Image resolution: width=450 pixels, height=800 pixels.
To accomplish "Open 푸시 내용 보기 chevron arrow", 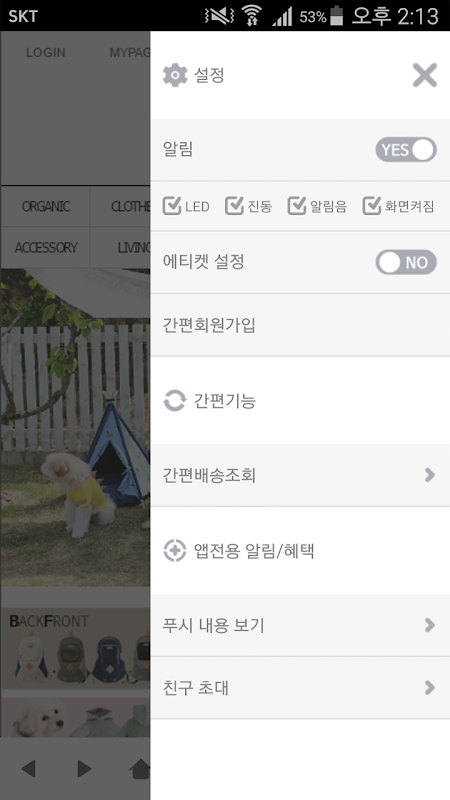I will [x=430, y=625].
